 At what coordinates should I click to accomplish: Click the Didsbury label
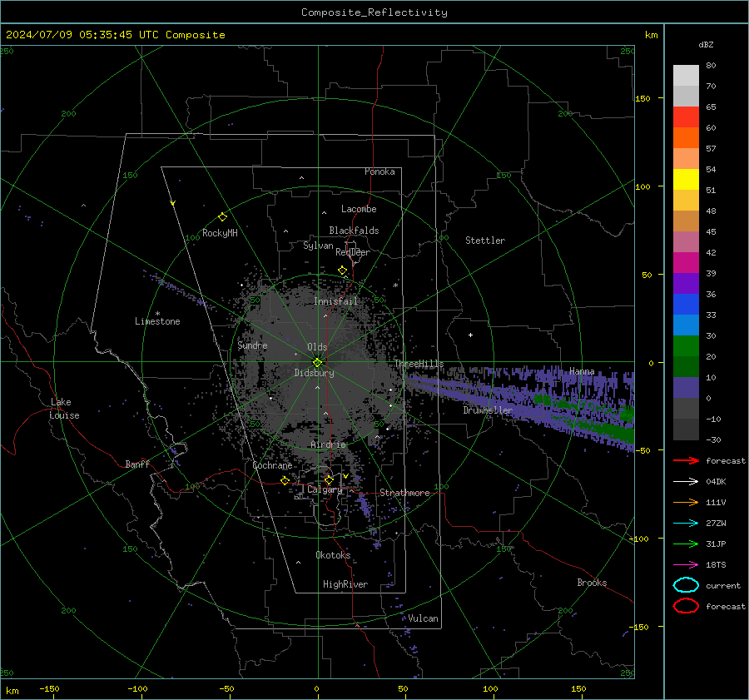coord(314,373)
